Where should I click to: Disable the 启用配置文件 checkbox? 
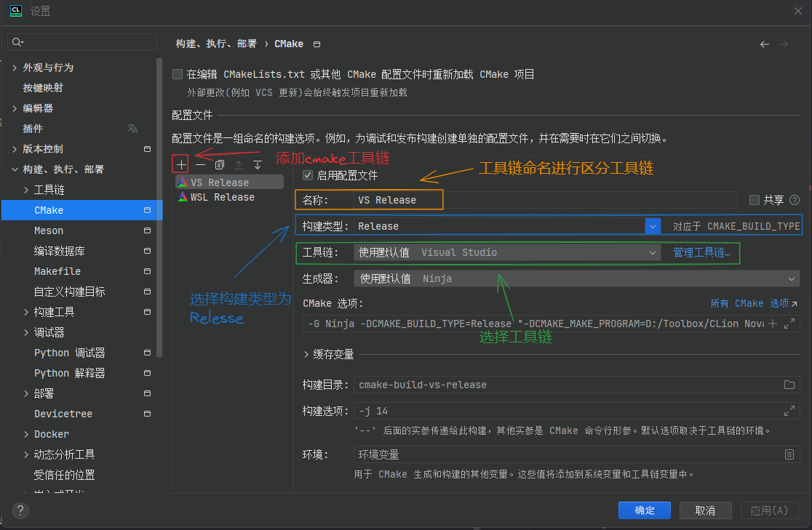[x=306, y=175]
